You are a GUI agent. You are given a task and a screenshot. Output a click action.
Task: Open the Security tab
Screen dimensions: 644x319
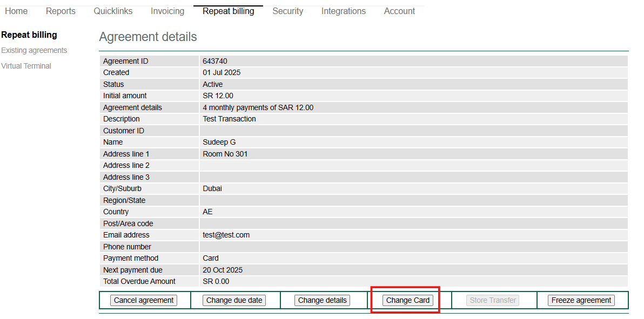tap(287, 11)
